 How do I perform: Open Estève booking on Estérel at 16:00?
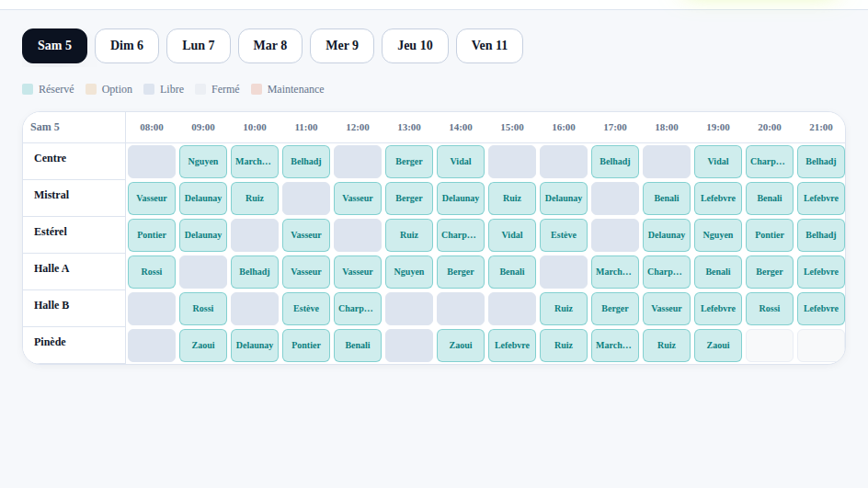click(564, 235)
